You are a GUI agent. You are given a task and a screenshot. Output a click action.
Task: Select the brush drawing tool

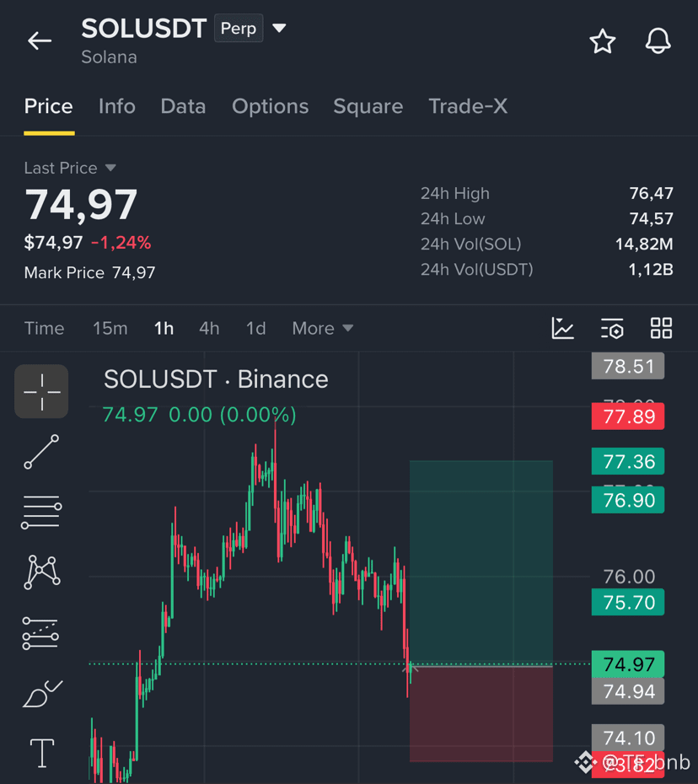[42, 694]
